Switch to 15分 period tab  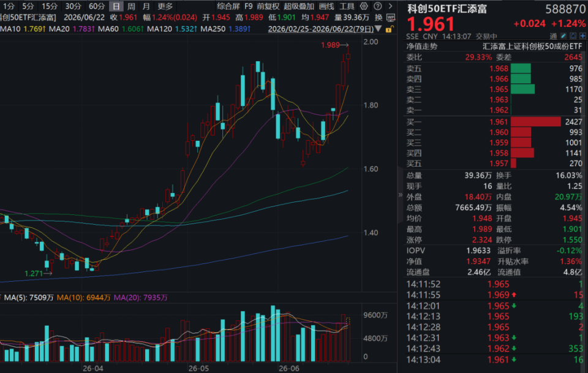(x=50, y=6)
